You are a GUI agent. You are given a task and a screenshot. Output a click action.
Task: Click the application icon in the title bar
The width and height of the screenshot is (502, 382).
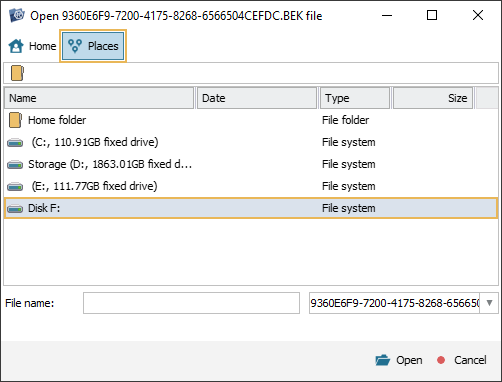(17, 15)
